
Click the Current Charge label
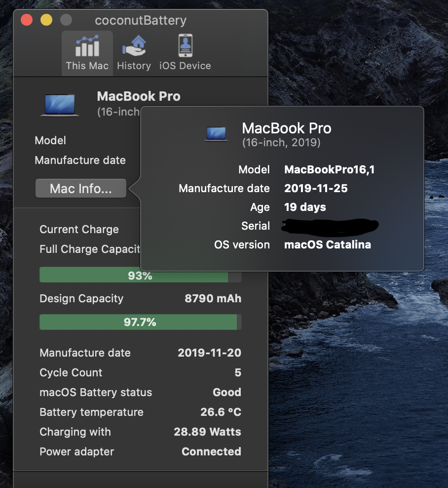tap(79, 229)
